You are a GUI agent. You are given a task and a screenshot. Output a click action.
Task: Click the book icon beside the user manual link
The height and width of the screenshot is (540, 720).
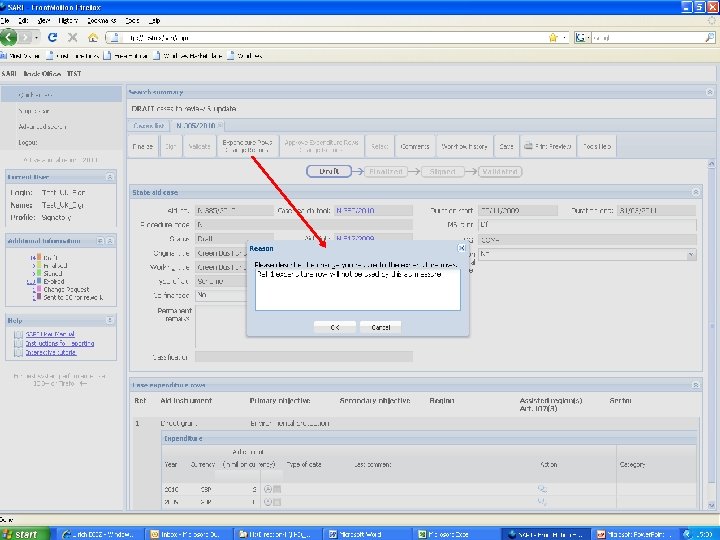pyautogui.click(x=18, y=334)
